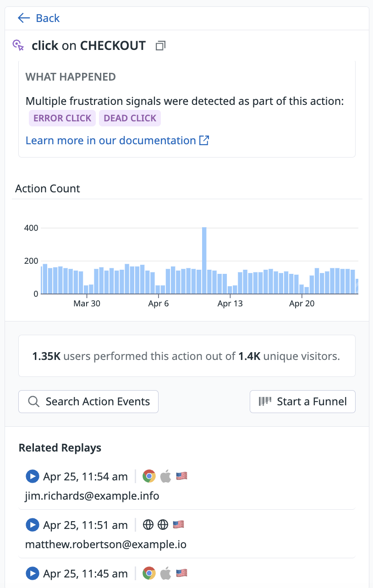Viewport: 373px width, 588px height.
Task: Click the copy icon next to CHECKOUT
Action: pyautogui.click(x=160, y=46)
